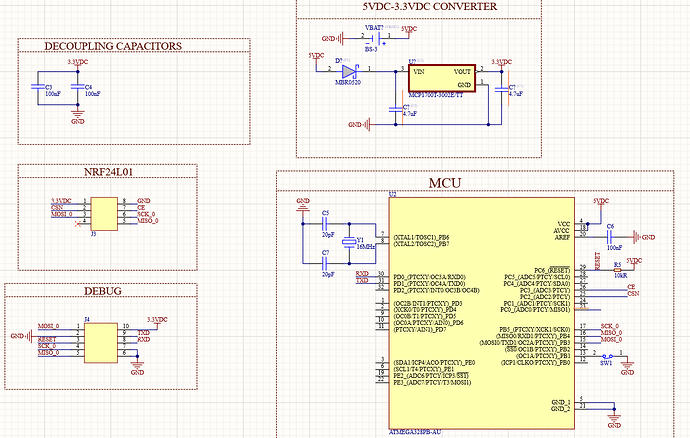690x438 pixels.
Task: Select capacitor C4 100nF symbol
Action: tap(77, 87)
